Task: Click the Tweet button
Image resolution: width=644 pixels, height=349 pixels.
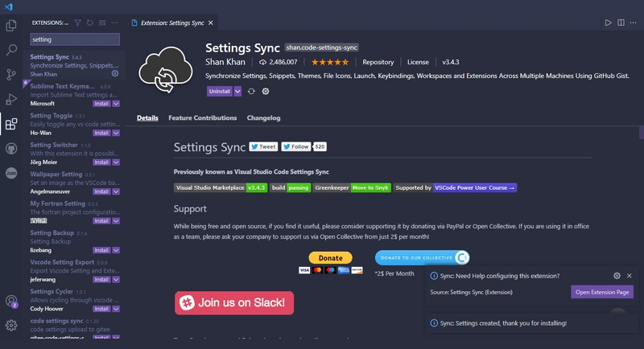Action: [x=263, y=147]
